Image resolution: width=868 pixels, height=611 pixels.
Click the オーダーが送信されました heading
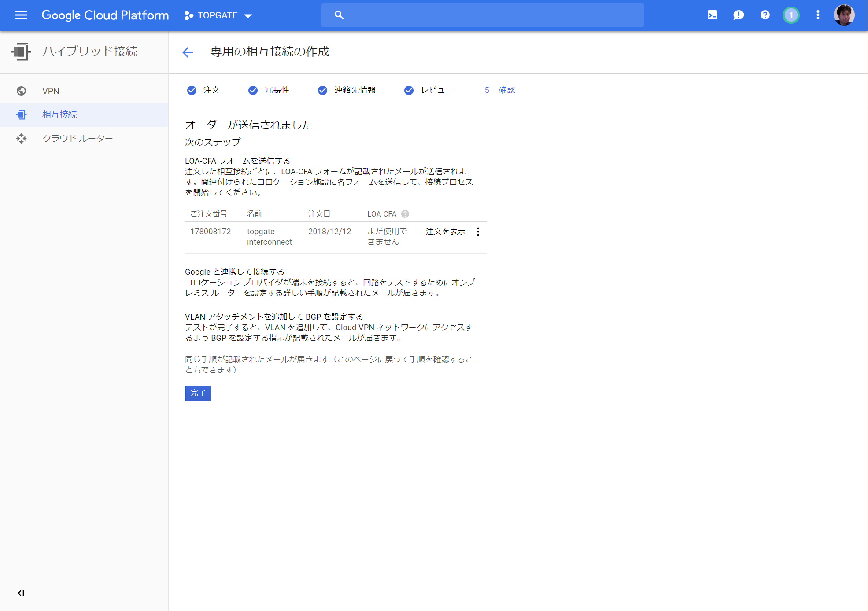249,125
